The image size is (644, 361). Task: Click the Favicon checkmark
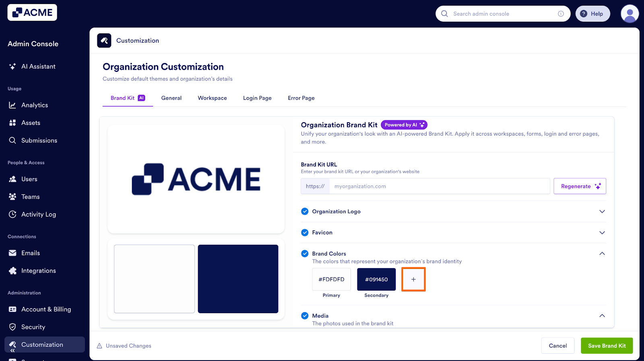click(305, 232)
